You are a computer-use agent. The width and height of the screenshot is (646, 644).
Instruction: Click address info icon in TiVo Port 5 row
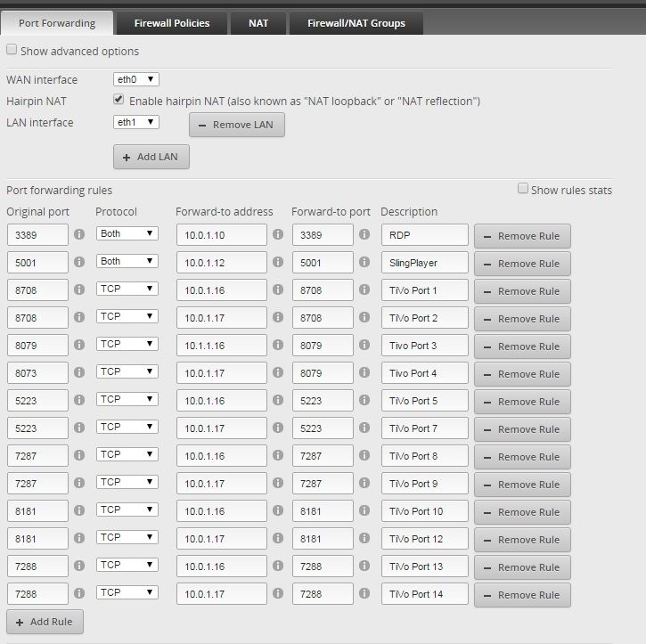pyautogui.click(x=278, y=400)
